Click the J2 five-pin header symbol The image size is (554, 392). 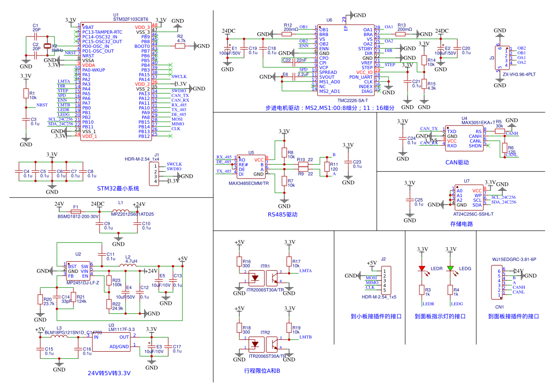[x=386, y=280]
